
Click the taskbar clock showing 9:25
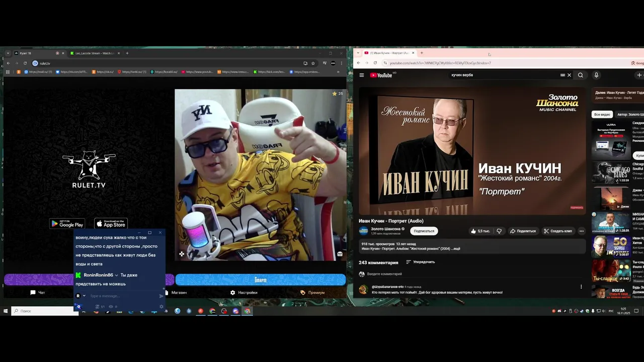click(x=624, y=311)
